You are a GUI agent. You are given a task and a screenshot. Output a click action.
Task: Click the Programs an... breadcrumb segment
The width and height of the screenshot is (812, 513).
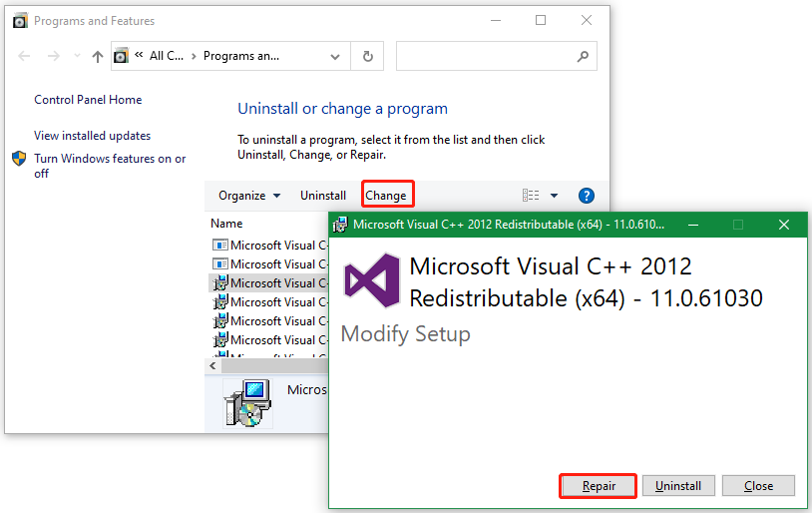point(240,56)
